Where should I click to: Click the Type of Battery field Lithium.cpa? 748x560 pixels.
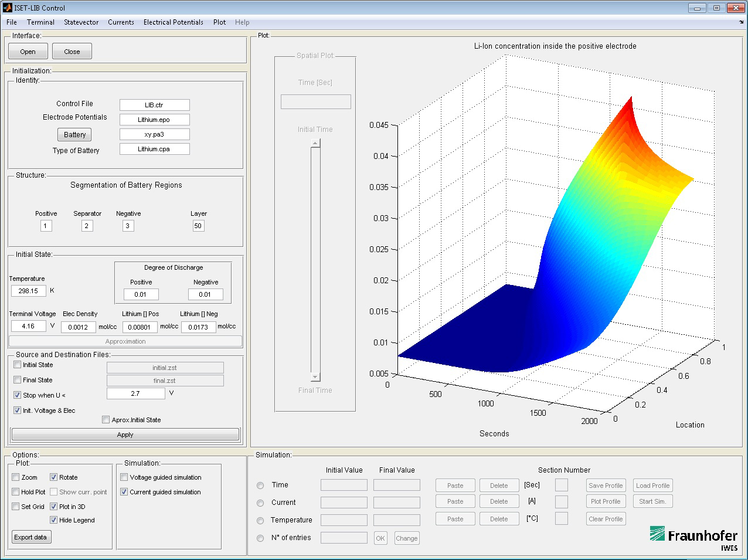click(155, 149)
